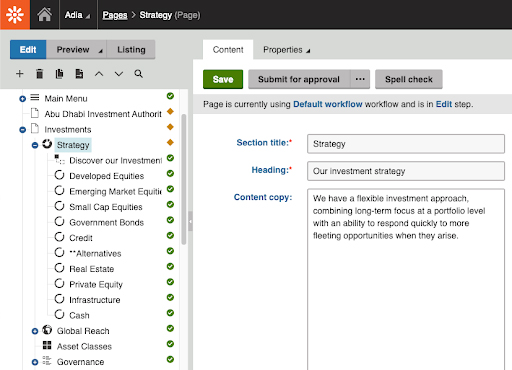Search pages with magnifier icon

point(138,74)
